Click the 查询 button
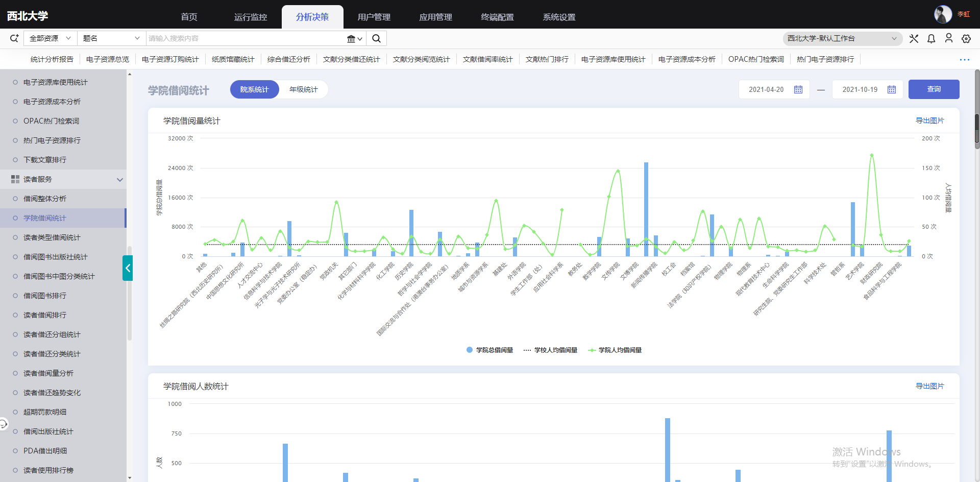 coord(934,89)
